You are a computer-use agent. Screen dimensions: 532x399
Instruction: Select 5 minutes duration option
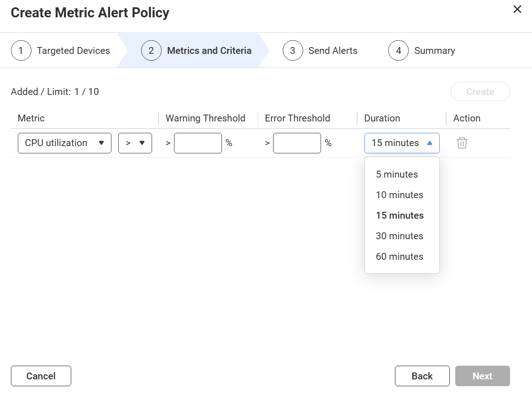click(397, 174)
